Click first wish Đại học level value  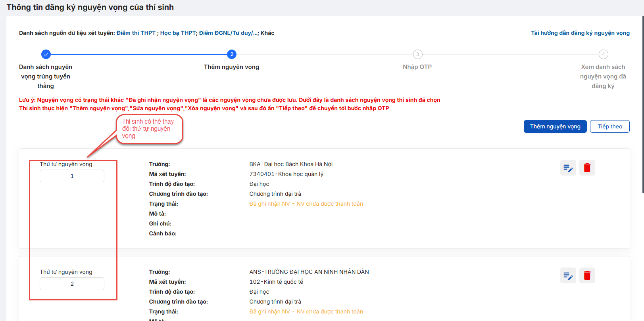pos(259,184)
